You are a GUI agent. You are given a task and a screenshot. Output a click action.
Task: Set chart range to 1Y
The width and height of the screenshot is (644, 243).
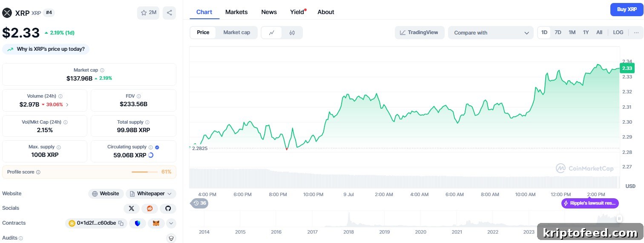[x=586, y=32]
